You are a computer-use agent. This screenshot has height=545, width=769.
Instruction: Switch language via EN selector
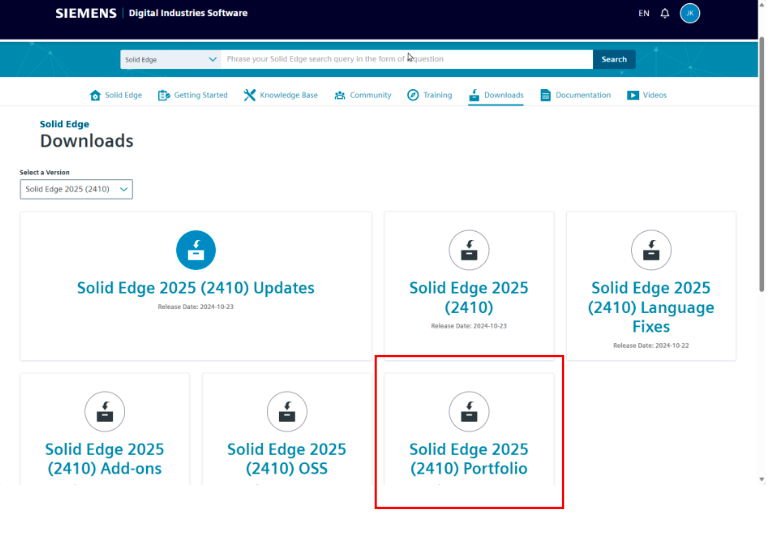[x=643, y=13]
